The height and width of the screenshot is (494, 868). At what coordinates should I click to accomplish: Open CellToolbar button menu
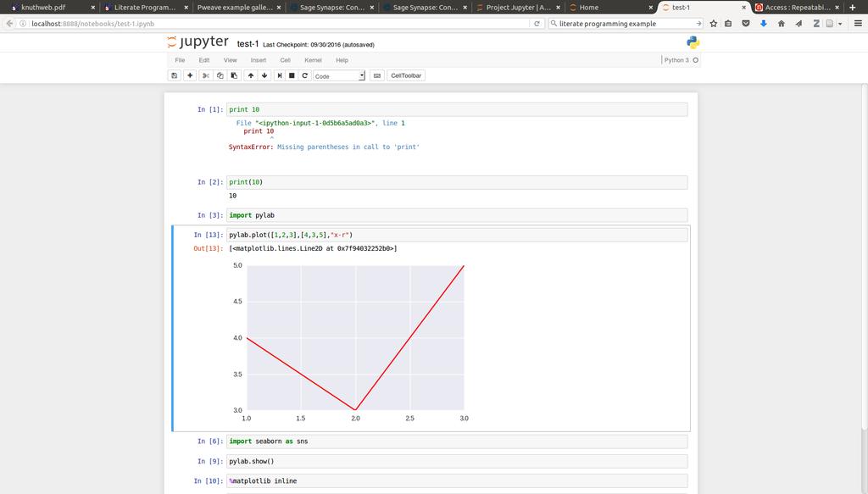[x=406, y=75]
